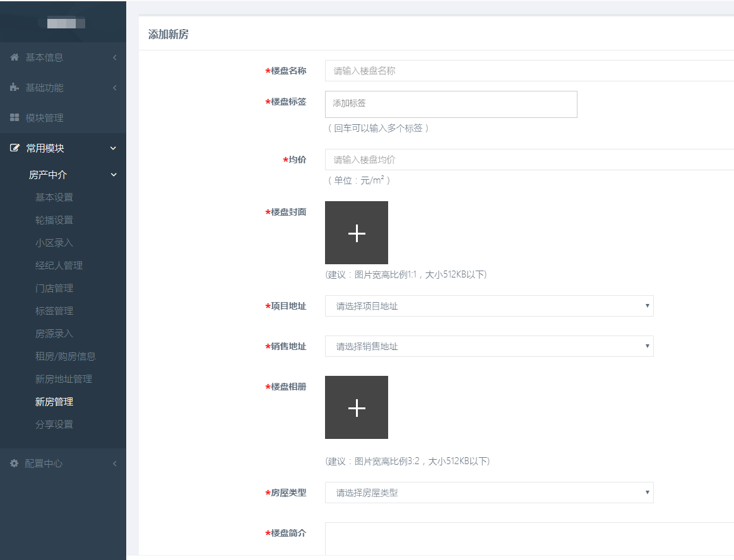Click the puzzle icon beside 基础功能
Image resolution: width=734 pixels, height=560 pixels.
(x=15, y=88)
